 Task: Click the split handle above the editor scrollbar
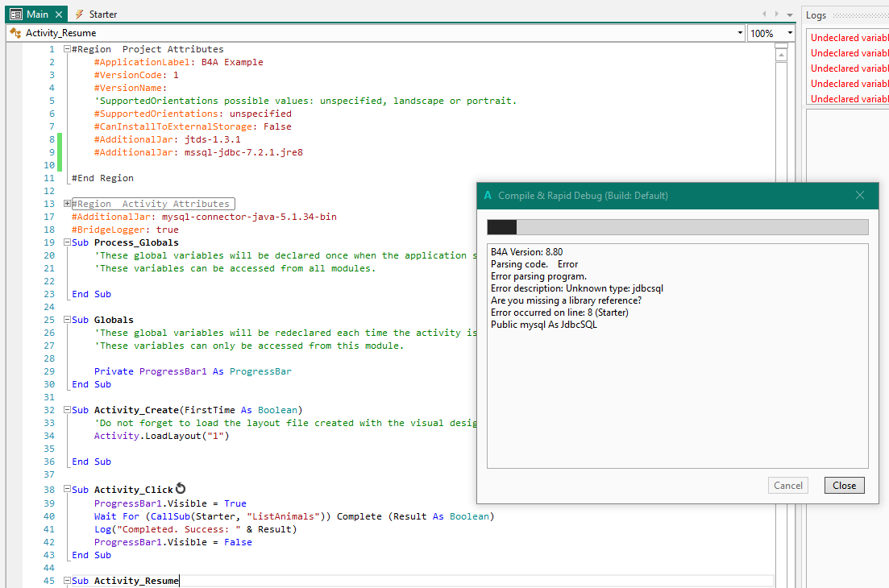click(x=781, y=47)
